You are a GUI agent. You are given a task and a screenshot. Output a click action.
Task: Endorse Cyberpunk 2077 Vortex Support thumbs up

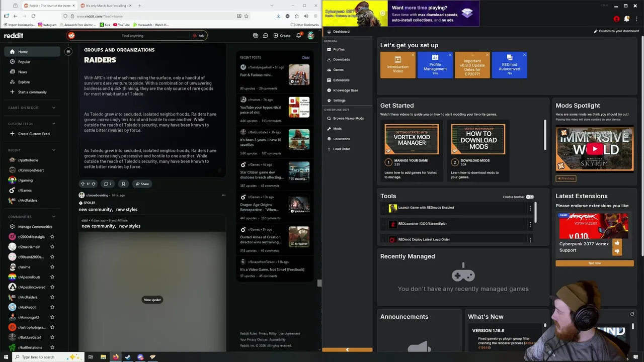[x=617, y=243]
